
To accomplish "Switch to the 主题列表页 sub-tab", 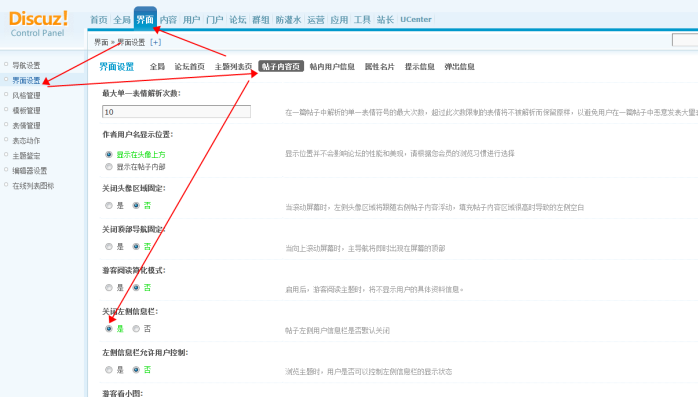I will tap(233, 67).
